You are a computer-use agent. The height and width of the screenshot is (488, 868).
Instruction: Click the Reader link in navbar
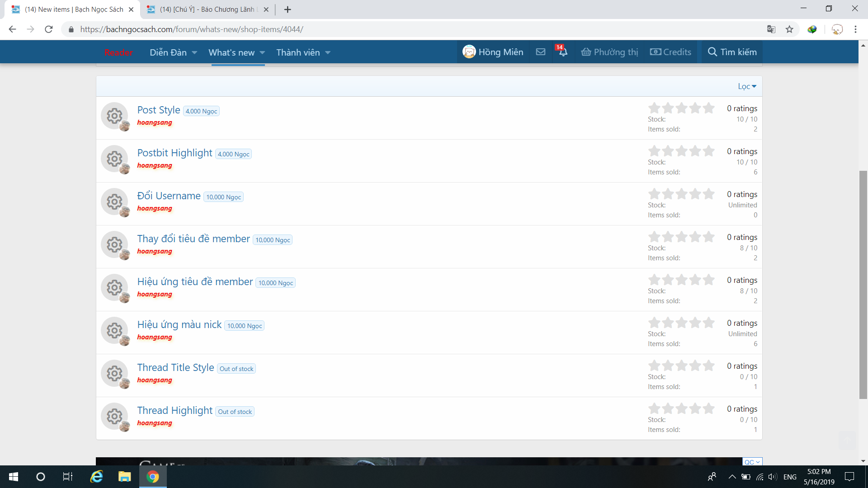tap(118, 52)
